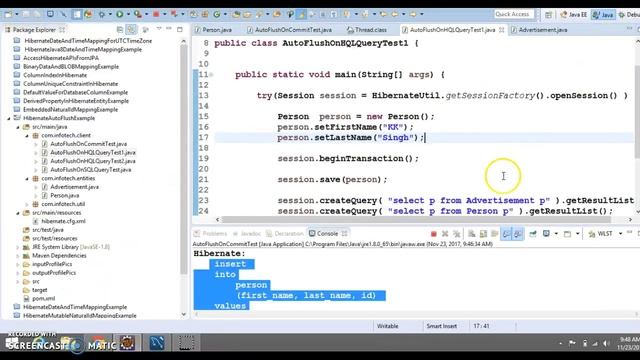Open the WLST dropdown arrow in Console
640x360 pixels.
(620, 234)
